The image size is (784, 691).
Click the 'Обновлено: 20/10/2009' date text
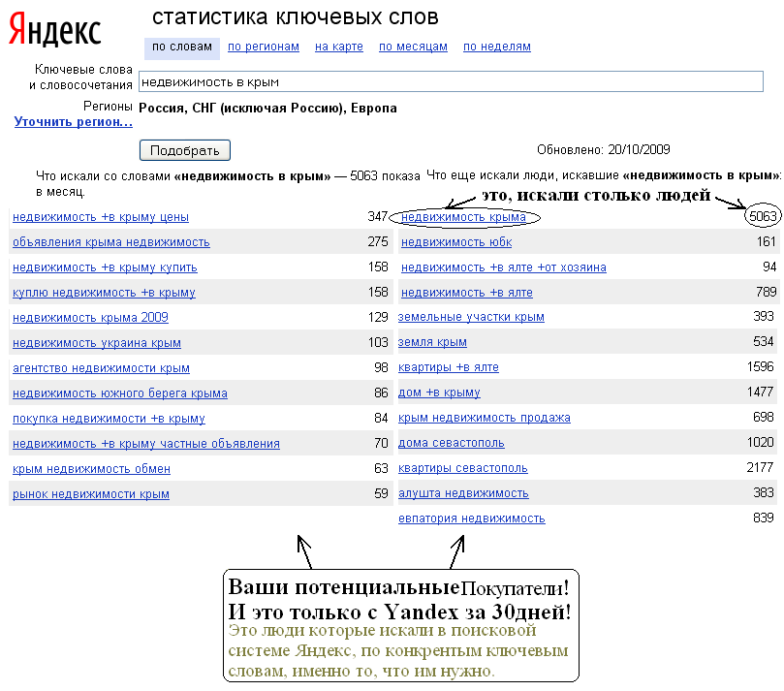tap(604, 149)
